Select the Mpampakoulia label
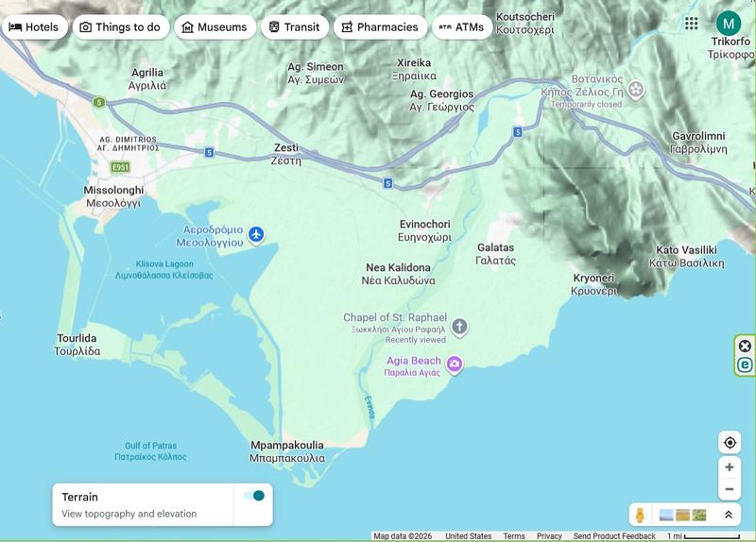Screen dimensions: 756x542 (287, 451)
